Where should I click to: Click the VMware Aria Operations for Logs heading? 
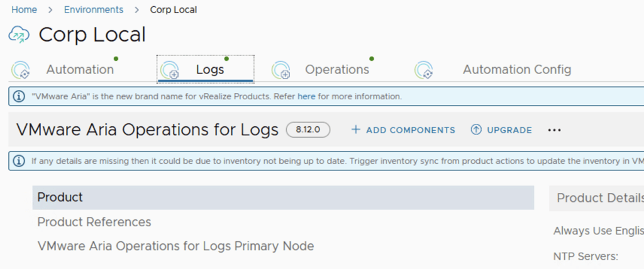pyautogui.click(x=147, y=129)
